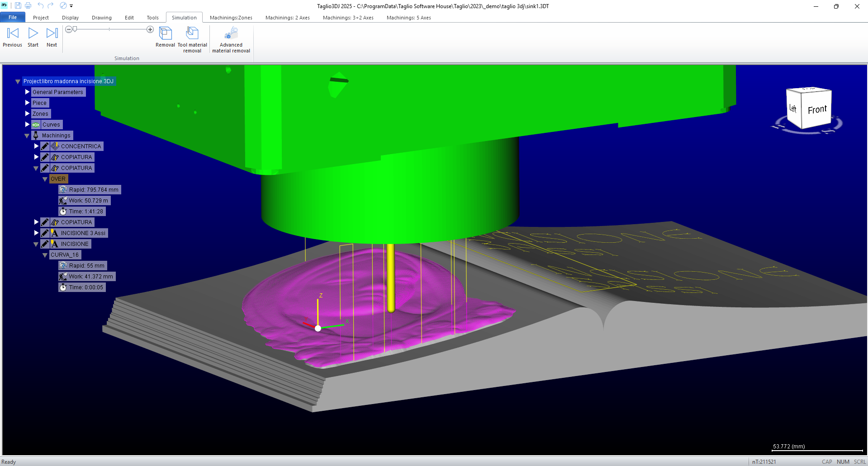
Task: Activate Tool material removal
Action: pos(192,34)
